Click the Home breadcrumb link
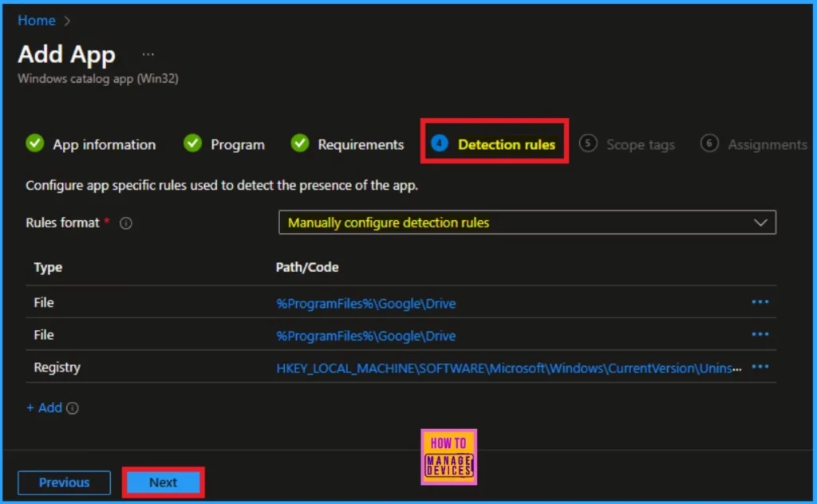The height and width of the screenshot is (504, 817). [37, 21]
